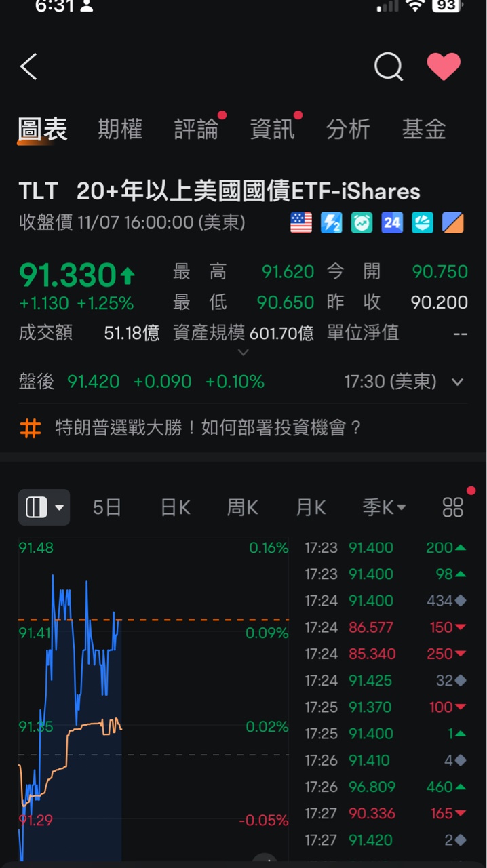Select the 17:24 85.340 trade row
The image size is (487, 868).
tap(385, 654)
